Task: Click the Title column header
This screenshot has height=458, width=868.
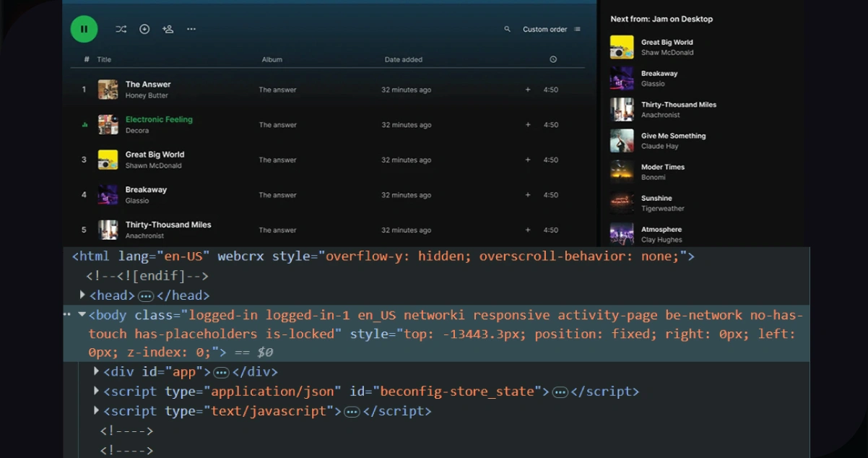Action: 104,59
